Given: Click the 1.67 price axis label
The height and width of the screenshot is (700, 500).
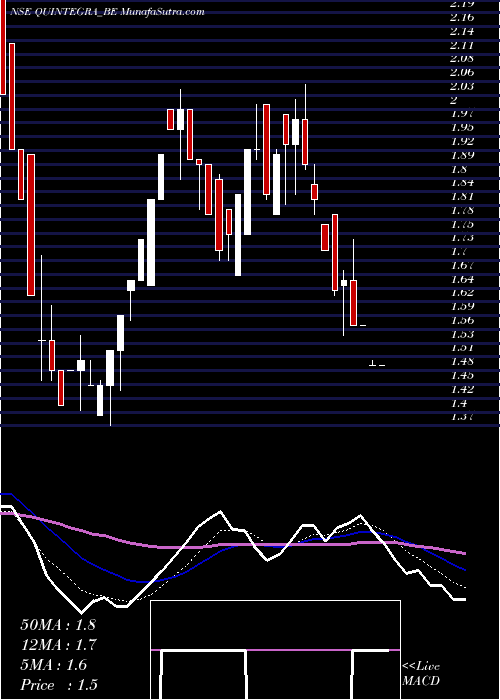Looking at the screenshot, I should (x=462, y=265).
